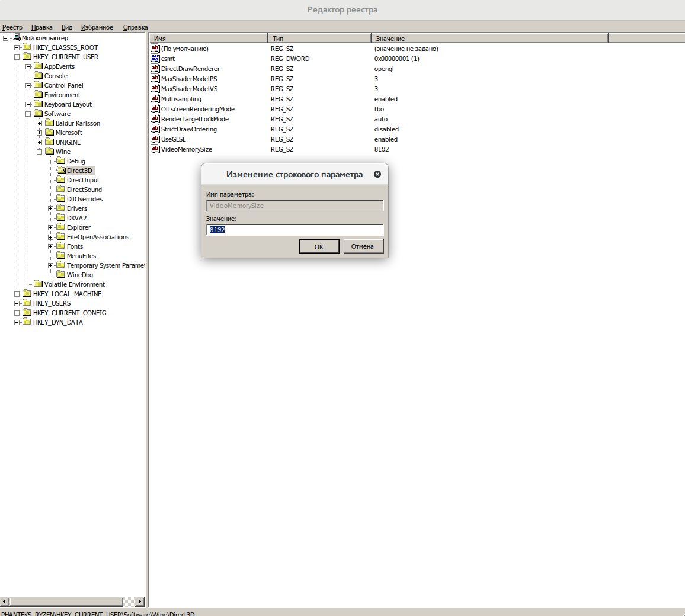Click the tree horizontal scrollbar left arrow
The height and width of the screenshot is (616, 685).
click(x=4, y=602)
